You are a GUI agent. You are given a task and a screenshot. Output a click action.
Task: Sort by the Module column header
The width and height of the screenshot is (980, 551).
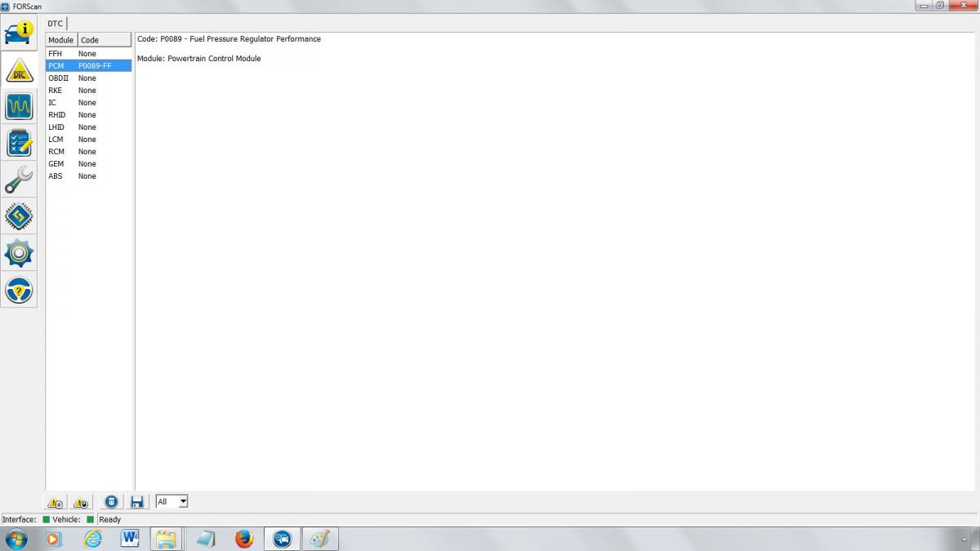click(61, 40)
